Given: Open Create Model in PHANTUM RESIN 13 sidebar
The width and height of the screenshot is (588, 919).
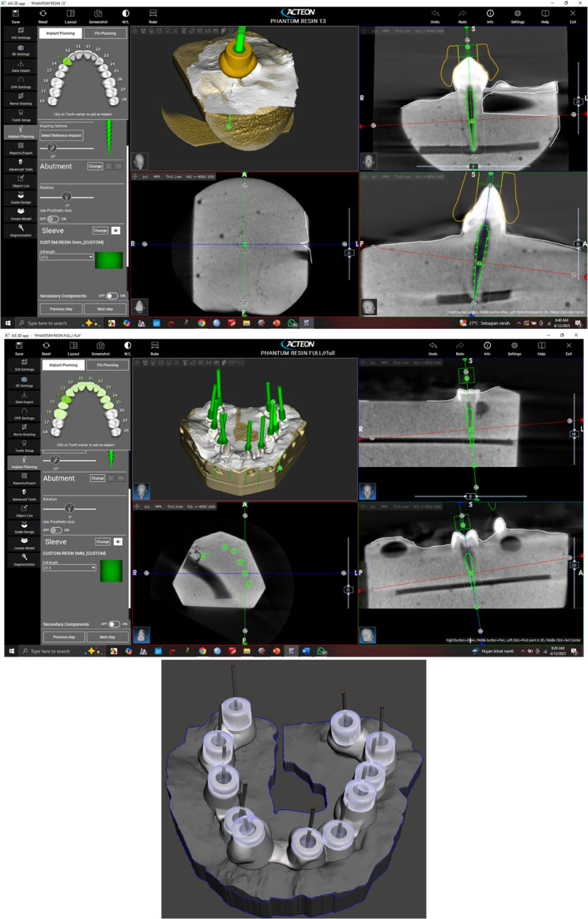Looking at the screenshot, I should pyautogui.click(x=21, y=214).
